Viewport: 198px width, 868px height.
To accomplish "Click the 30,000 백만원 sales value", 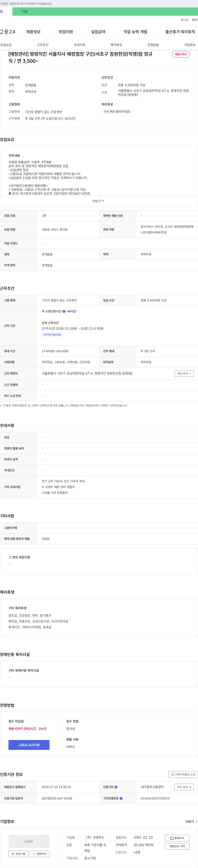I will tap(144, 845).
